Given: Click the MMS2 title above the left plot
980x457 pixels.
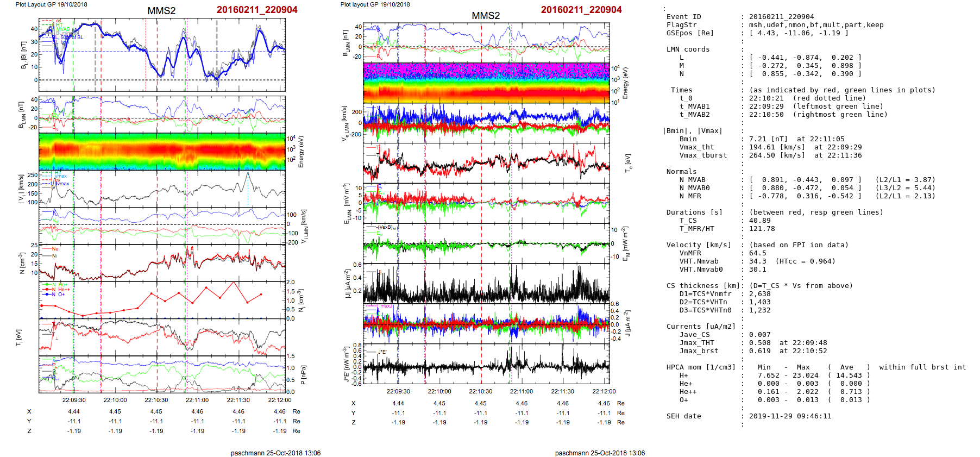Looking at the screenshot, I should (x=161, y=11).
